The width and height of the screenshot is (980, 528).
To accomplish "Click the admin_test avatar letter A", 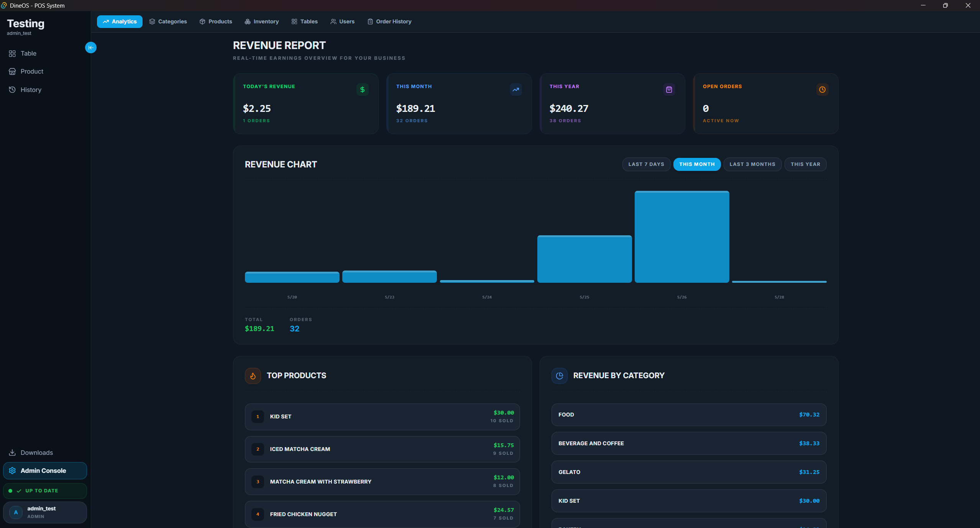I will (x=16, y=512).
